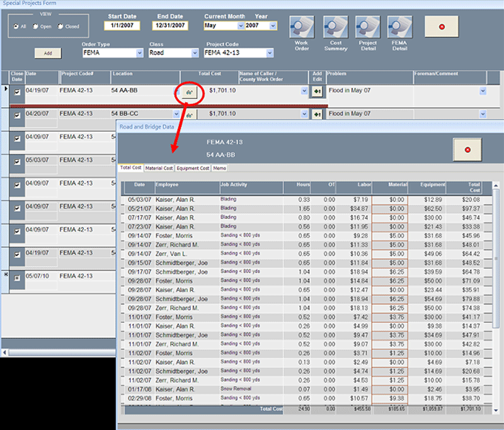504x430 pixels.
Task: Switch to the Memo tab
Action: (x=219, y=168)
